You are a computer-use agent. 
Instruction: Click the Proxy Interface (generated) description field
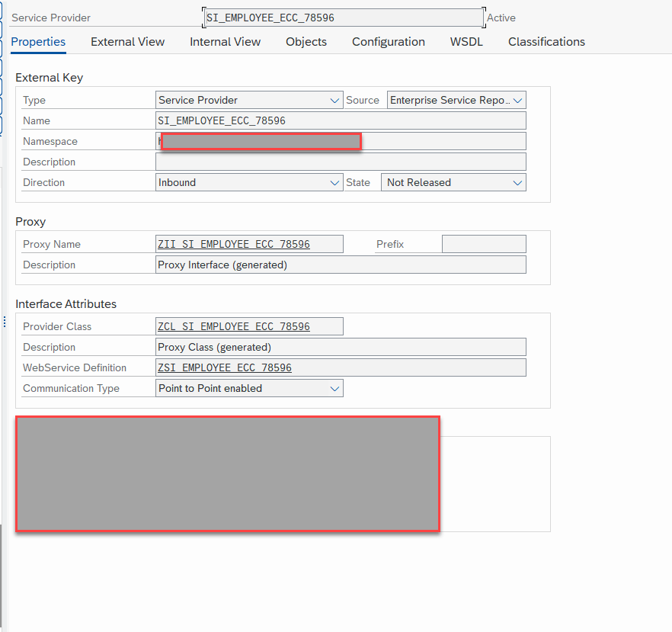pos(340,265)
